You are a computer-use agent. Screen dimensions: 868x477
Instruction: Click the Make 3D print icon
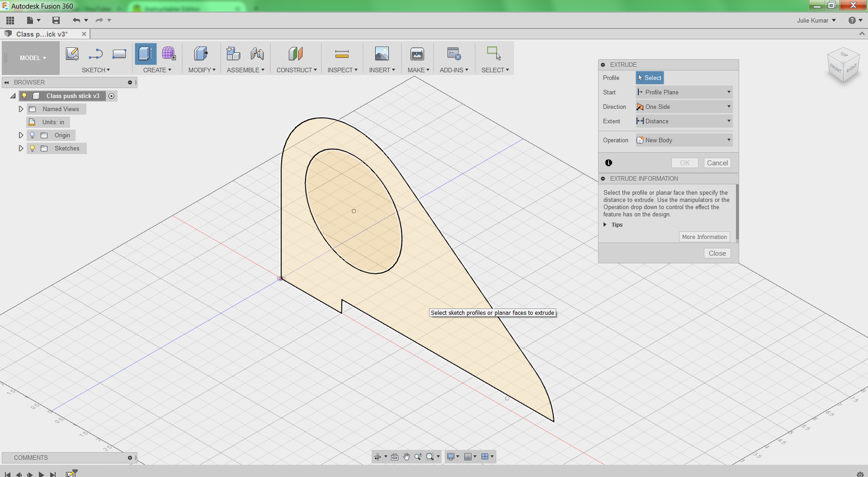coord(417,54)
